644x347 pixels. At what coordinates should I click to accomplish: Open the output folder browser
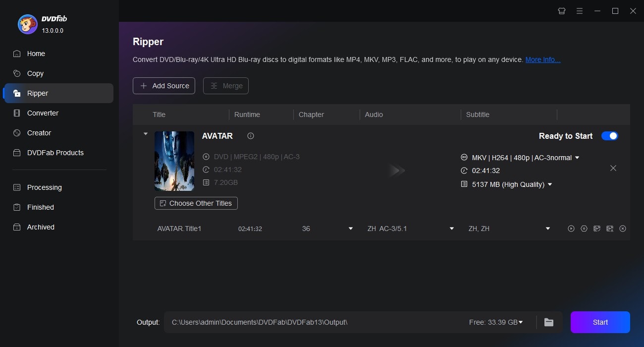coord(548,322)
